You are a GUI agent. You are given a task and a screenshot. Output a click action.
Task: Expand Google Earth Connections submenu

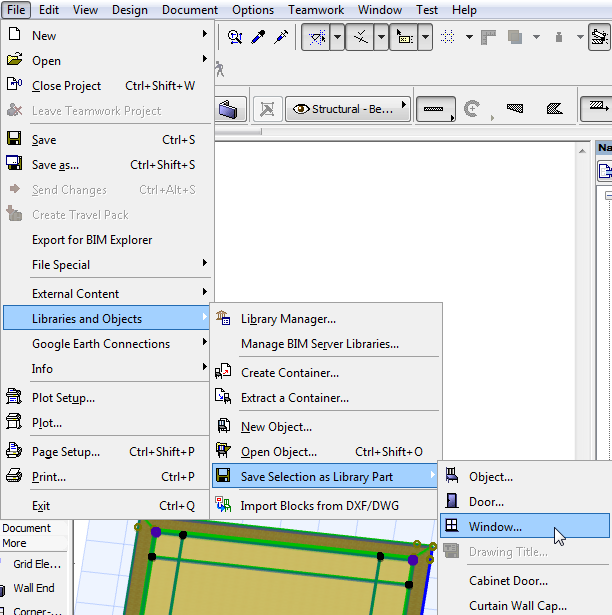107,344
